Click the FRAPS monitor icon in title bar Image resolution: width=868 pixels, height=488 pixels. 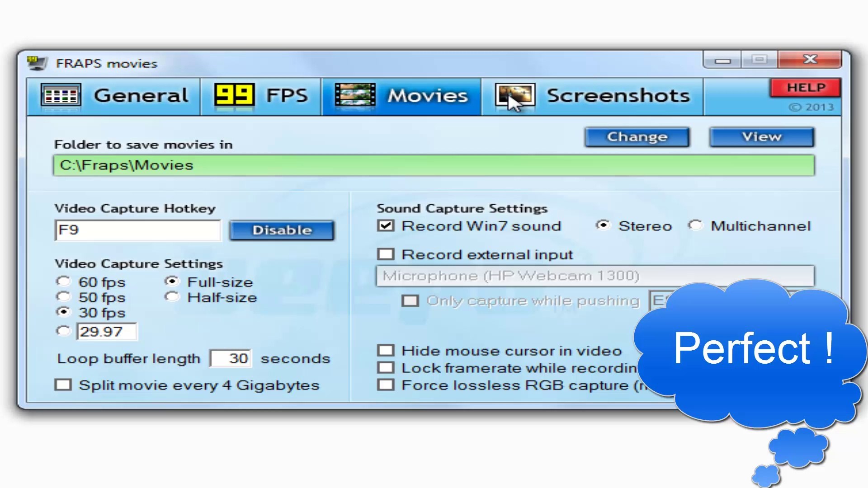[x=37, y=63]
